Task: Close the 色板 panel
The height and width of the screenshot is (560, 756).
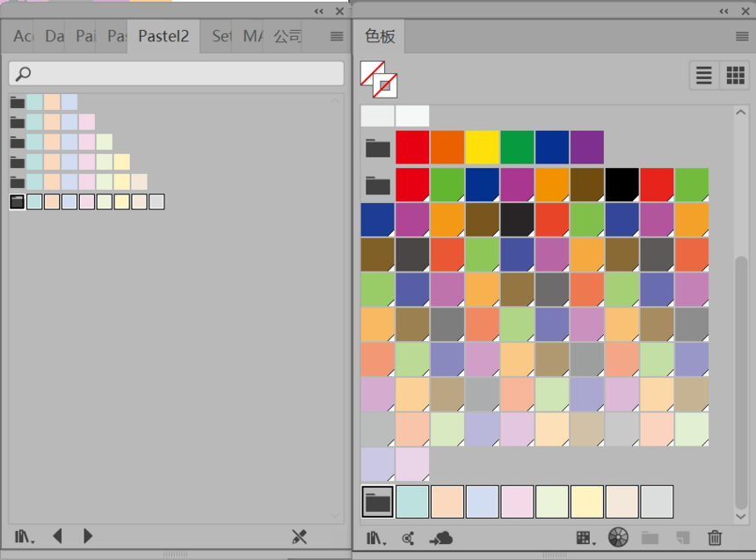Action: pyautogui.click(x=745, y=11)
